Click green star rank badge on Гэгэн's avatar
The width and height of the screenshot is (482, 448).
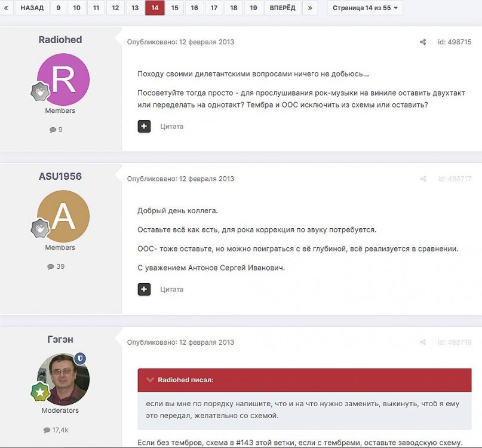[x=40, y=391]
